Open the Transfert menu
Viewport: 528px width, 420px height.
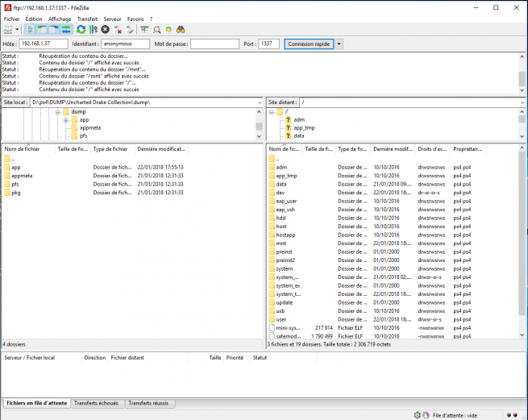(x=87, y=19)
